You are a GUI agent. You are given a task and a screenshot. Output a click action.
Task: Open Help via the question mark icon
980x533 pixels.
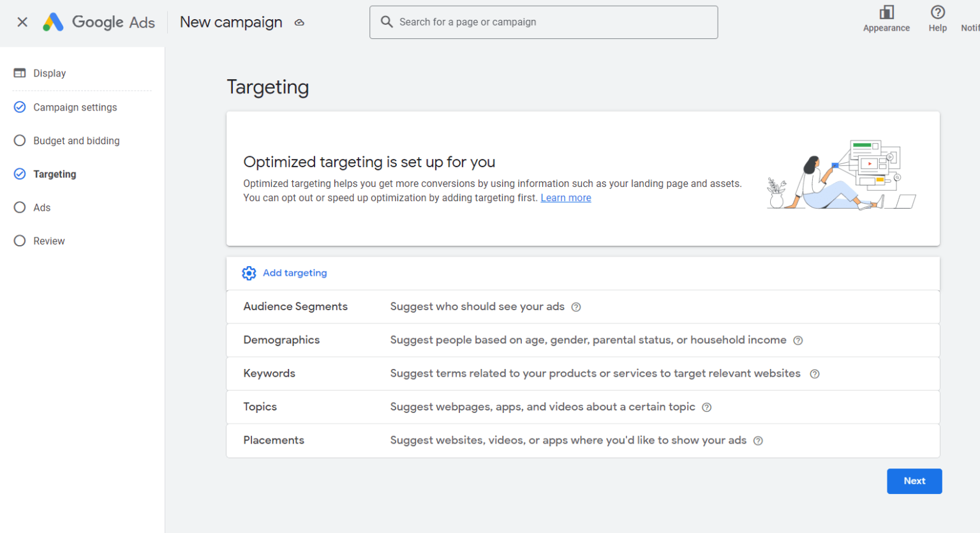(x=937, y=13)
